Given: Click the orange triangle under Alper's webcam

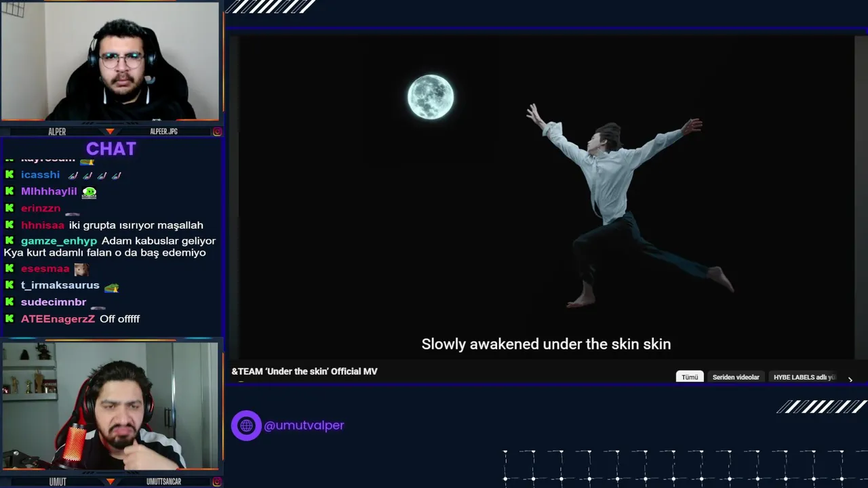Looking at the screenshot, I should (110, 131).
